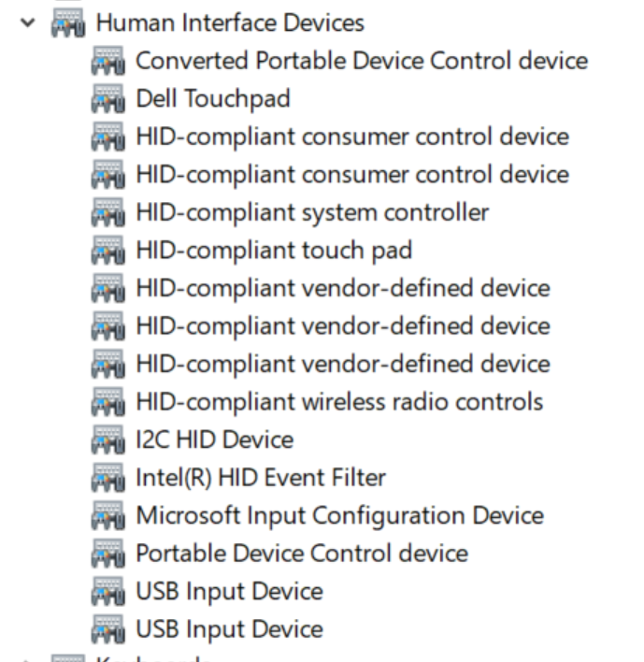Select the last Portable Device Control device entry
The image size is (644, 662).
(x=301, y=554)
